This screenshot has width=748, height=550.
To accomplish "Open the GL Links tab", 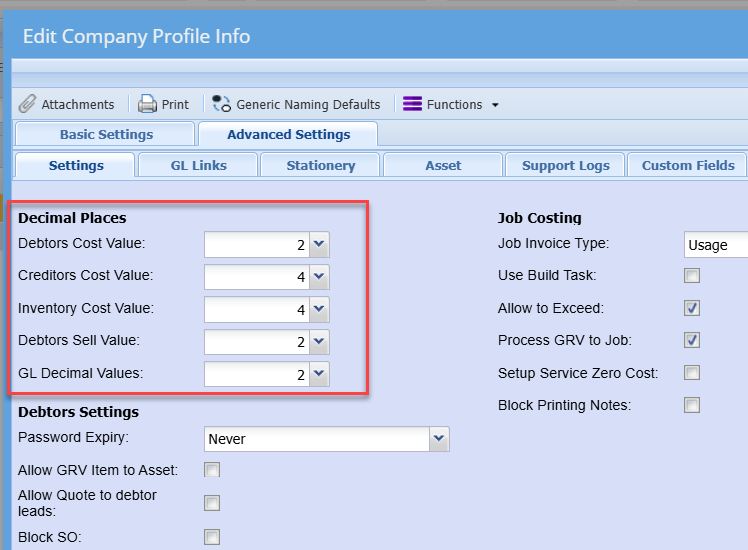I will (x=198, y=165).
